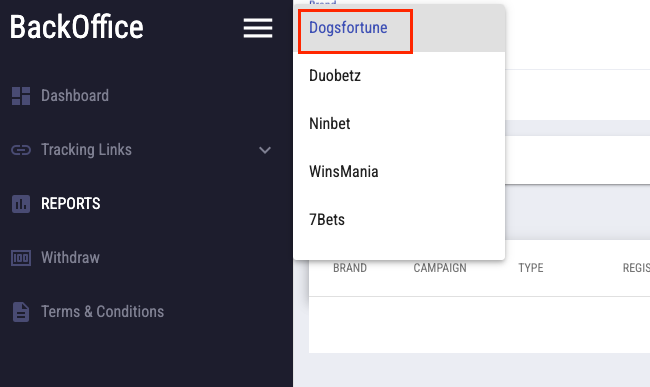Click the Withdraw money icon

21,258
